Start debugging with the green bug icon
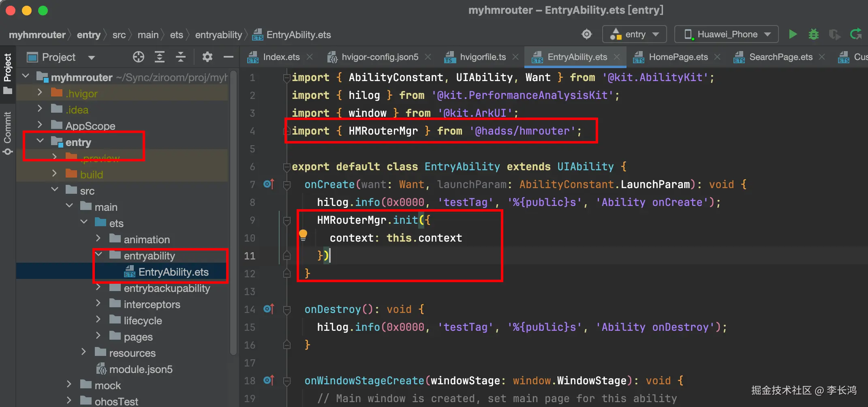 (813, 34)
